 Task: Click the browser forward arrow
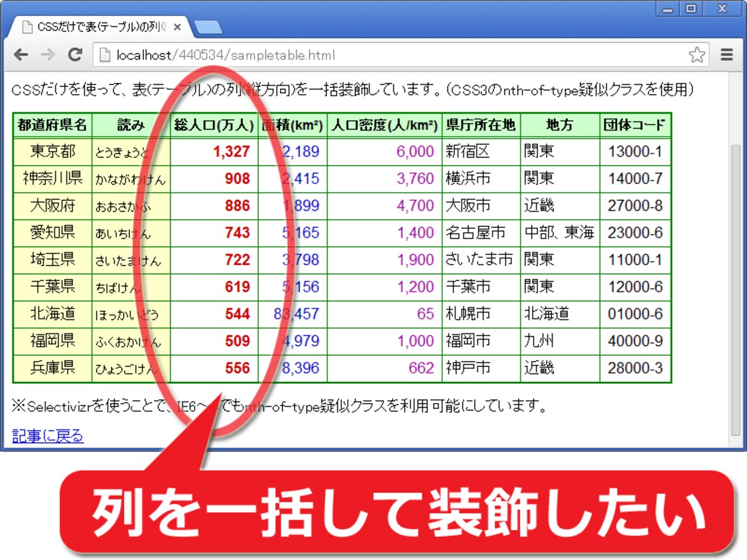(48, 55)
